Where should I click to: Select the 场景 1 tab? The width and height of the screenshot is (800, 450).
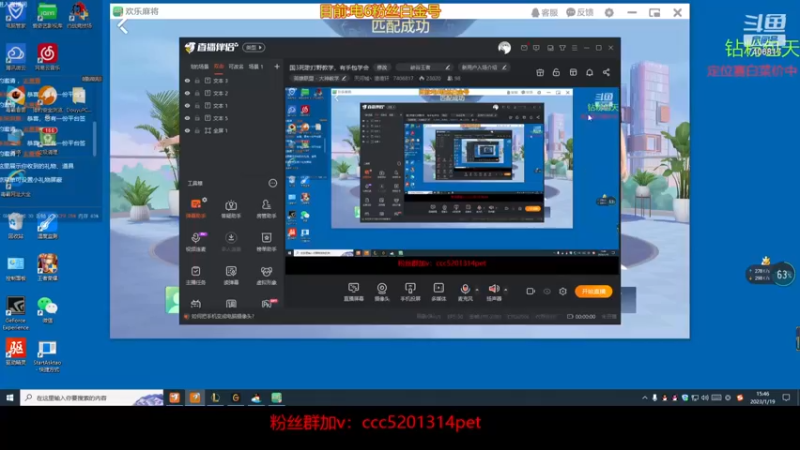pyautogui.click(x=256, y=66)
